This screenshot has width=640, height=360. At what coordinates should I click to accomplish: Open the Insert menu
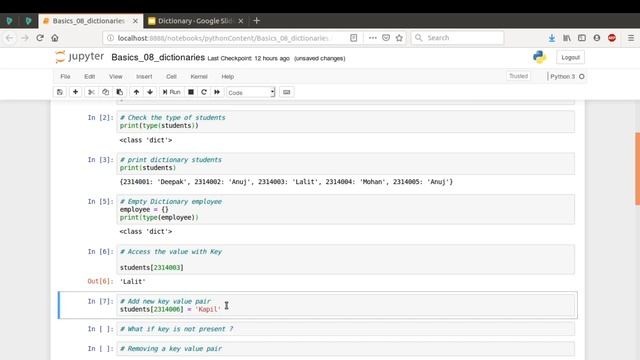click(x=144, y=76)
